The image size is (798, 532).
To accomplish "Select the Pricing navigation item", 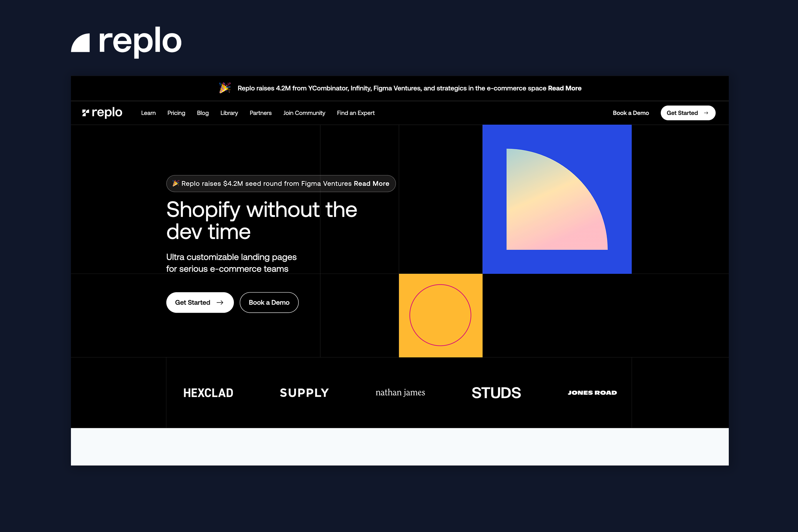I will 175,113.
